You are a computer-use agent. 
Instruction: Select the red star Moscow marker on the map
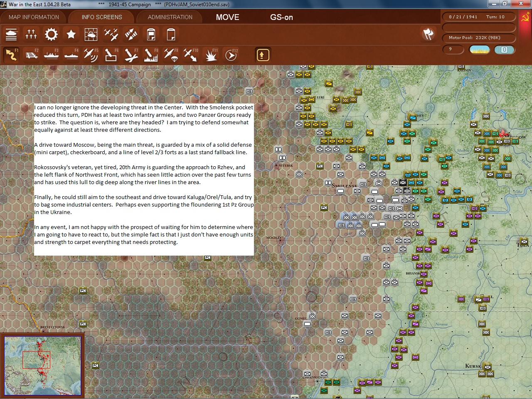pyautogui.click(x=504, y=133)
